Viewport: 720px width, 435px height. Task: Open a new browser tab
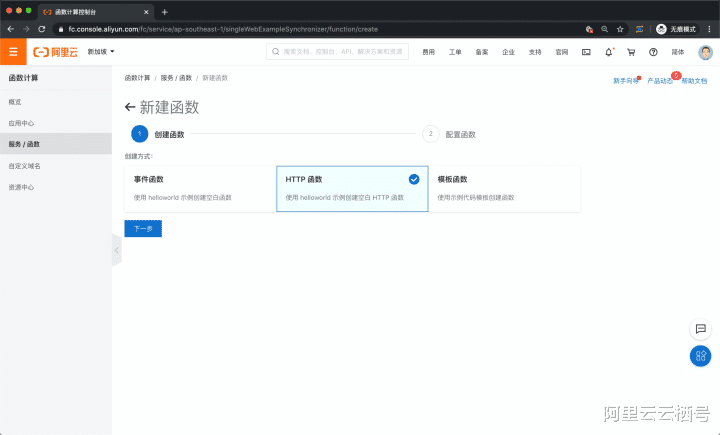coord(165,12)
